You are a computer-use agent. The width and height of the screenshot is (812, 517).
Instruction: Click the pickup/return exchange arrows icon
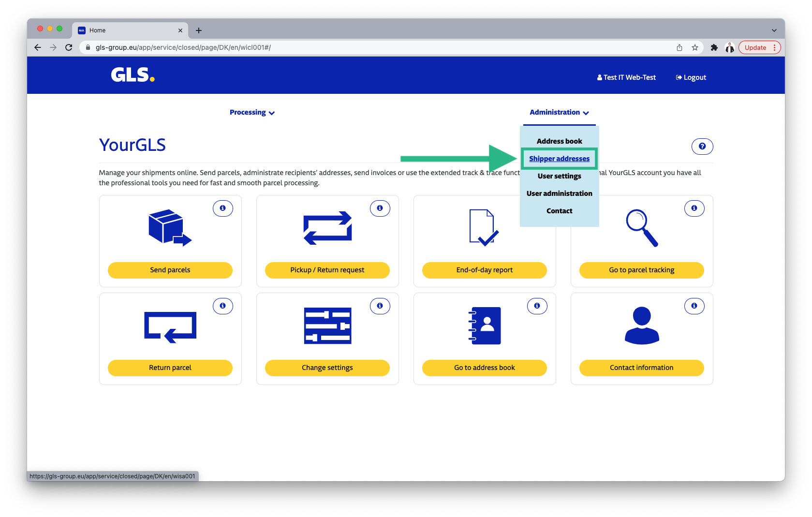click(x=327, y=228)
